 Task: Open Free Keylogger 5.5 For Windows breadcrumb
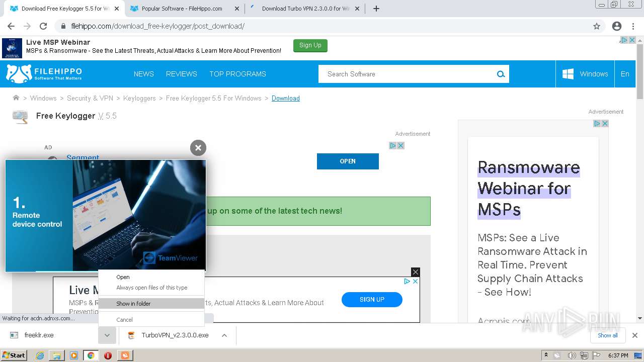pyautogui.click(x=214, y=98)
